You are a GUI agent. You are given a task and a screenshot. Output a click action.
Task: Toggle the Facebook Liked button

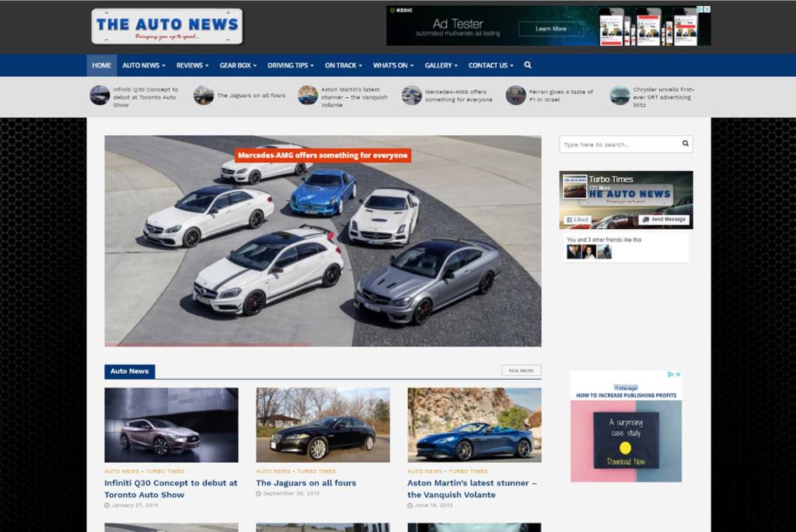tap(578, 220)
